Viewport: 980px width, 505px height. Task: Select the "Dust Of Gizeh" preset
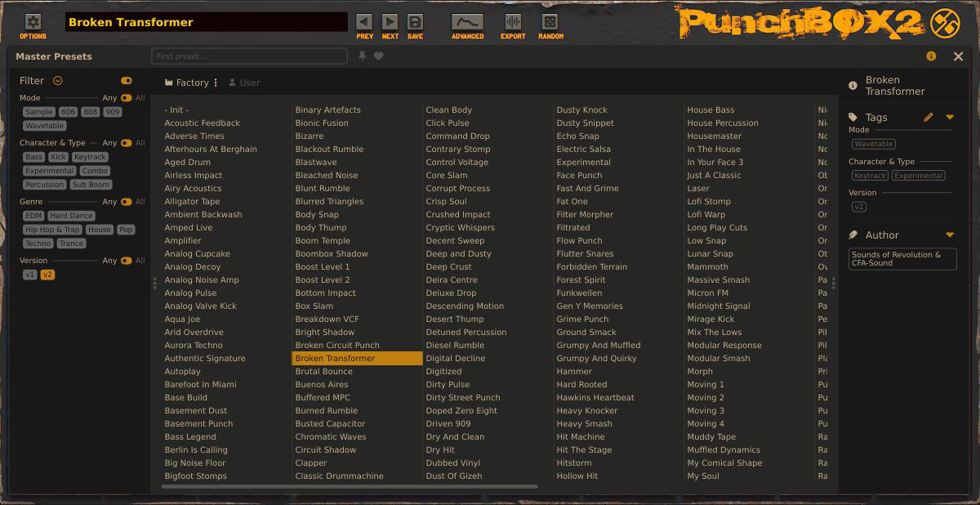454,476
